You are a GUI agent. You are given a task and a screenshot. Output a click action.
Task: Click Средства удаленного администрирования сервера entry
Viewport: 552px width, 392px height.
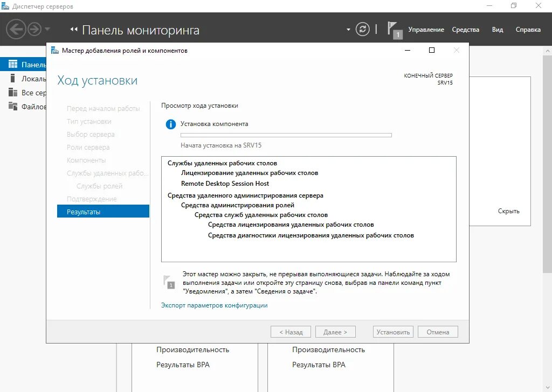tap(245, 195)
